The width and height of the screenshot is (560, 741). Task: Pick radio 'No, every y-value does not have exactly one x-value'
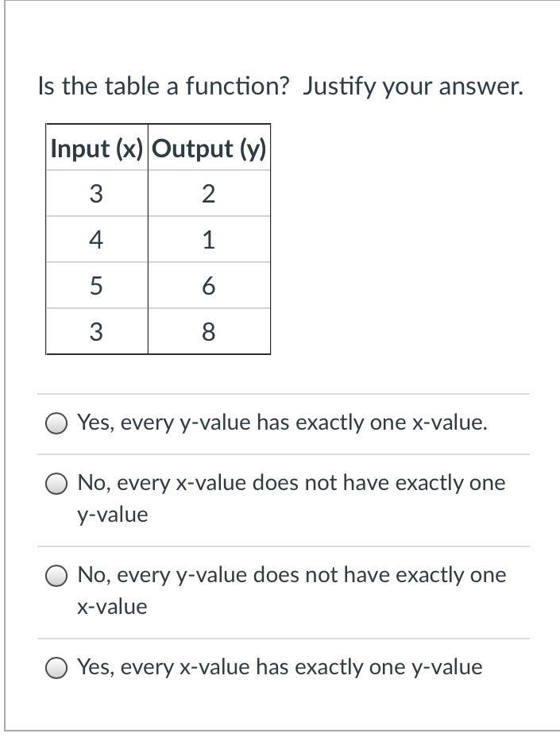[56, 575]
